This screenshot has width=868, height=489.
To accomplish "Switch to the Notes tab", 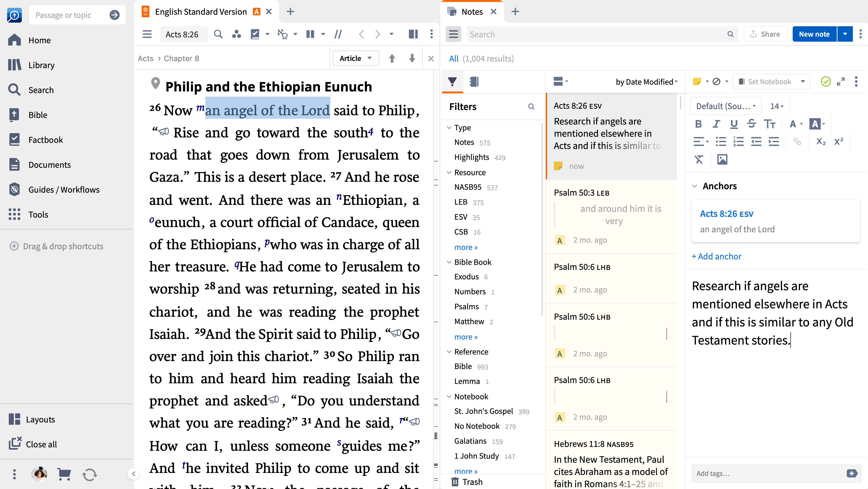I will pyautogui.click(x=472, y=11).
